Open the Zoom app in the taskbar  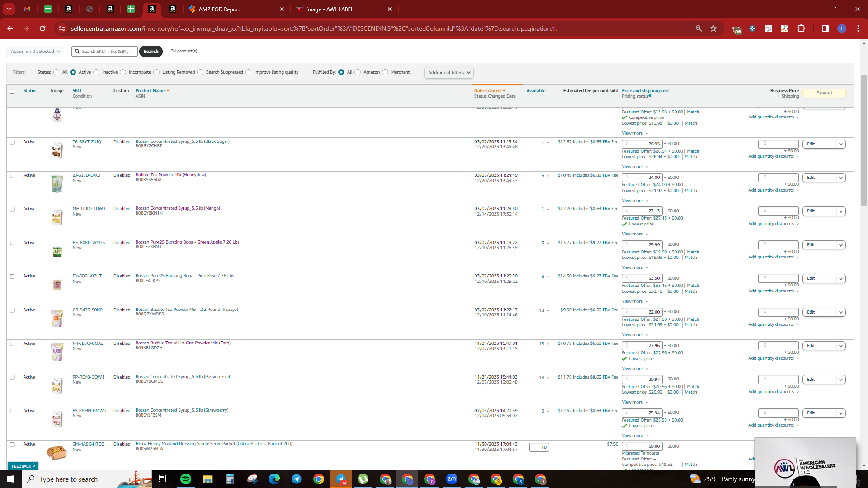tap(452, 479)
